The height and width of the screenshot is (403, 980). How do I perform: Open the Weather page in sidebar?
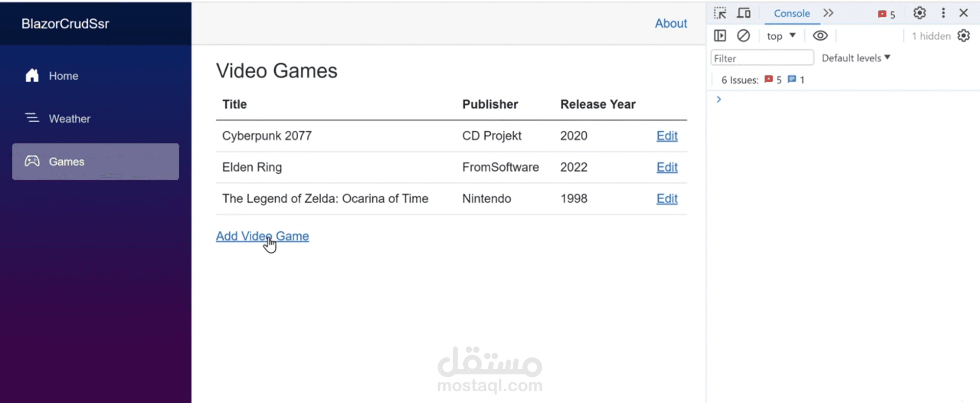[69, 118]
